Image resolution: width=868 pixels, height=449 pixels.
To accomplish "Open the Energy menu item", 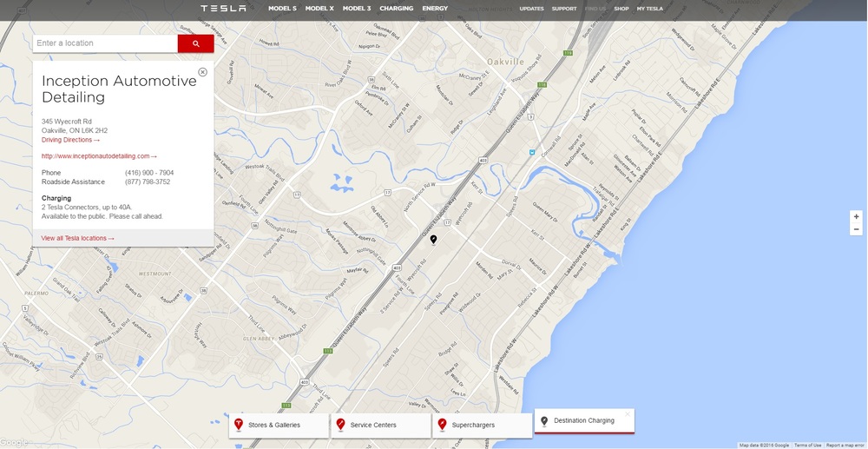I will click(435, 9).
